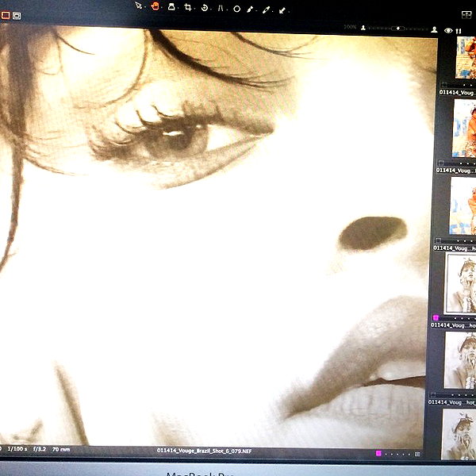The width and height of the screenshot is (476, 476).
Task: Click the empty color tag box under the top thumbnail
Action: (445, 85)
